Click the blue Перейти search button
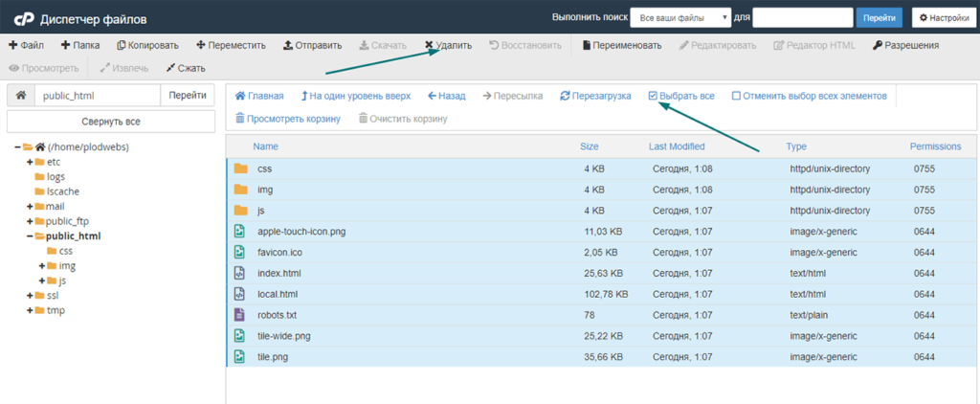The image size is (980, 404). (x=879, y=18)
